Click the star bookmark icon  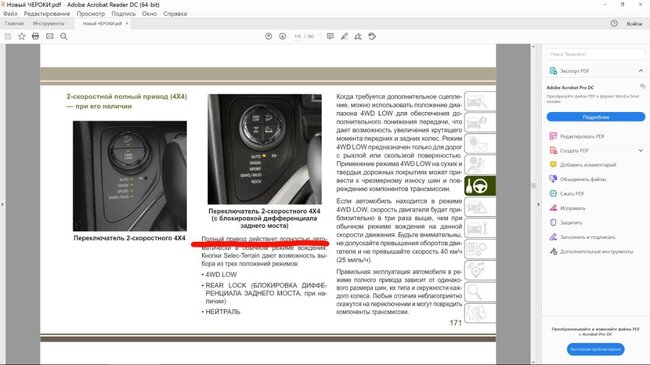point(22,36)
